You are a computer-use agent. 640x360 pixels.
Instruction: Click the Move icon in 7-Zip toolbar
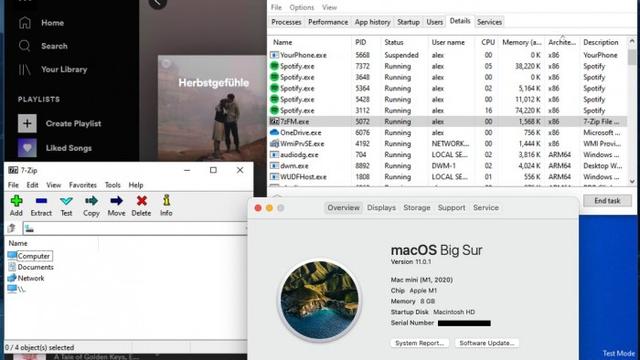tap(116, 201)
